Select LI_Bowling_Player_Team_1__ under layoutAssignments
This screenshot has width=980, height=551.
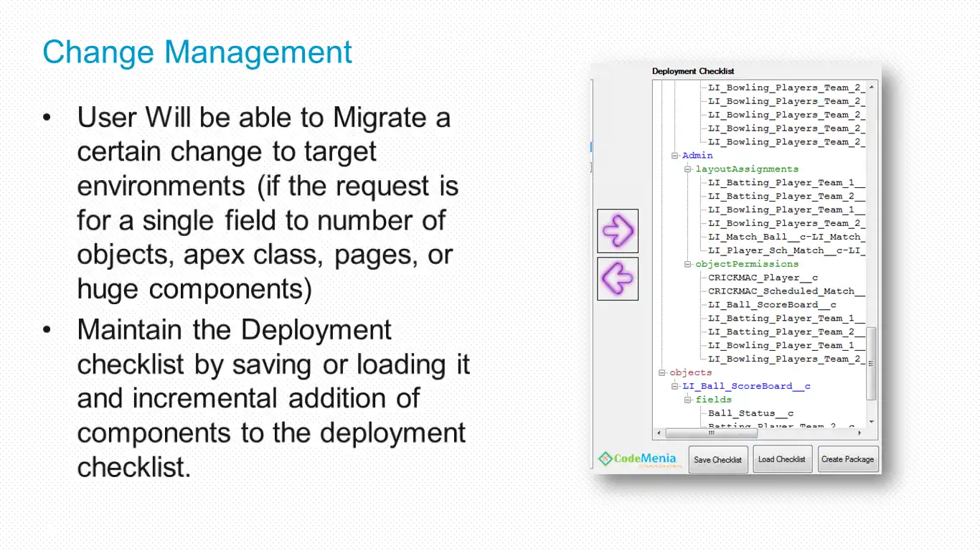point(786,210)
